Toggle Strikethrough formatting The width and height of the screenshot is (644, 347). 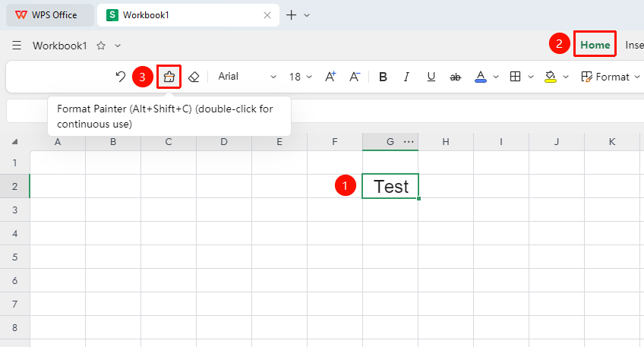coord(456,77)
